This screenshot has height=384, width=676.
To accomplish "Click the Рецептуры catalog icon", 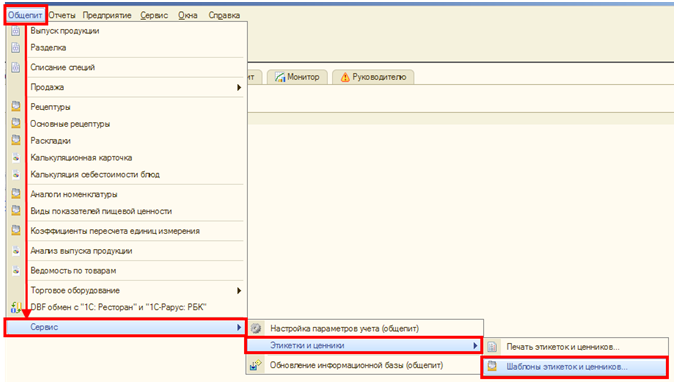I will (x=16, y=106).
